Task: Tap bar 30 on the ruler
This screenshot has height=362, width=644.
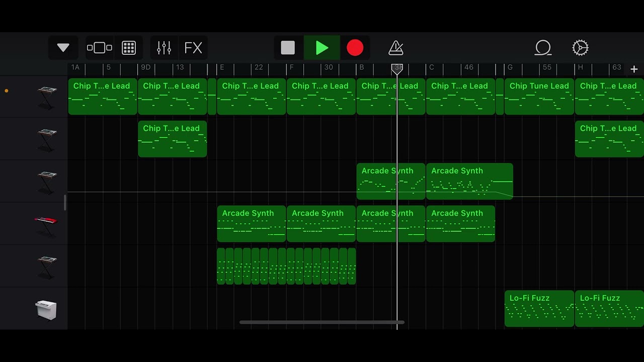Action: [329, 67]
